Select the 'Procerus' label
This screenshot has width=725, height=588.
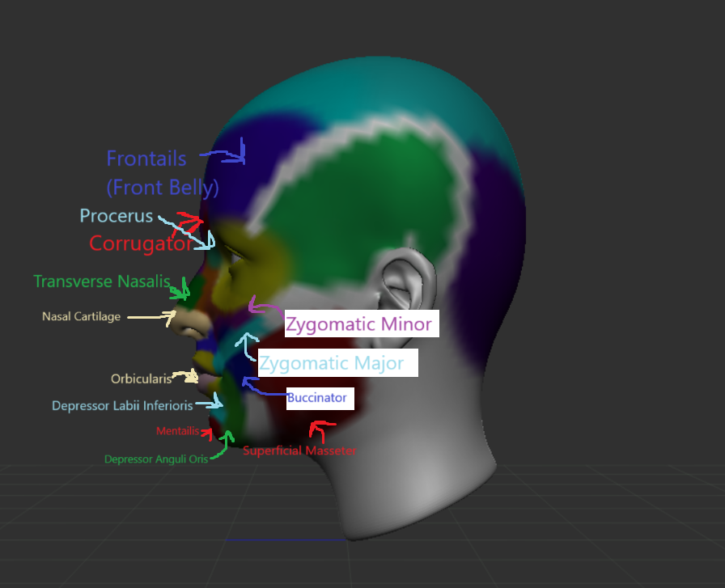pos(116,216)
